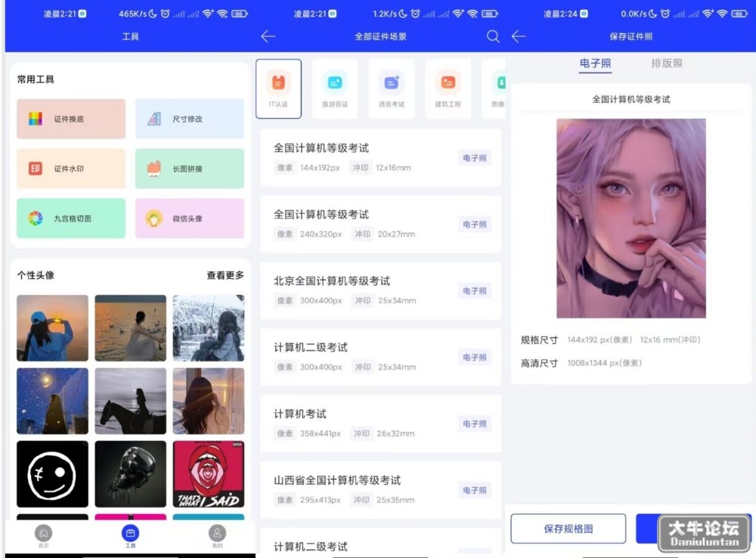This screenshot has height=558, width=756.
Task: Choose the snowy trees avatar
Action: 209,328
